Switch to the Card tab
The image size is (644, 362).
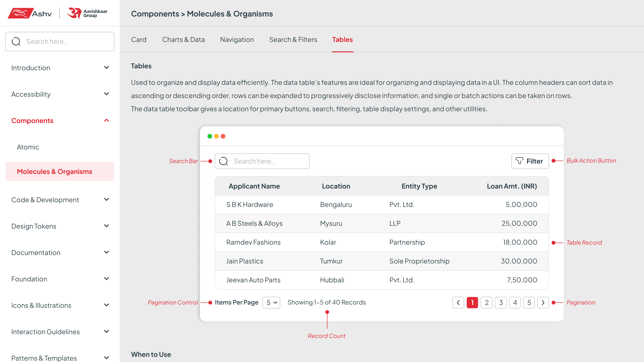click(x=139, y=39)
